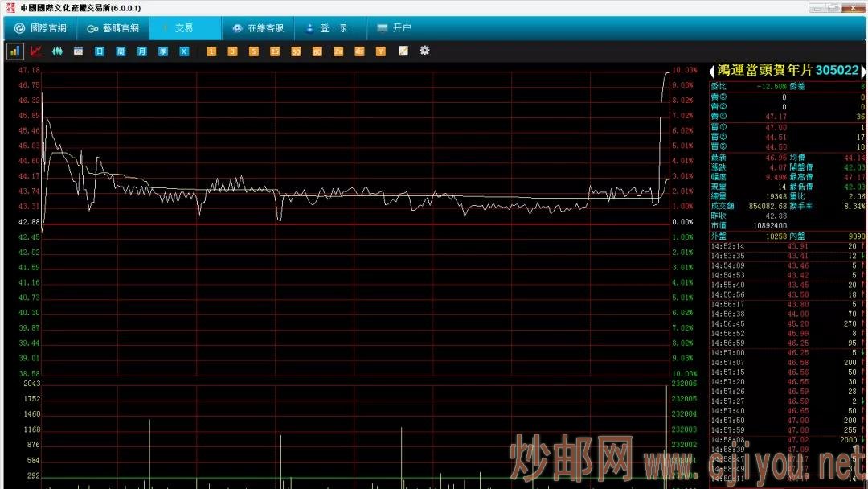Toggle the monthly 月 K-line period
The width and height of the screenshot is (868, 489).
141,51
